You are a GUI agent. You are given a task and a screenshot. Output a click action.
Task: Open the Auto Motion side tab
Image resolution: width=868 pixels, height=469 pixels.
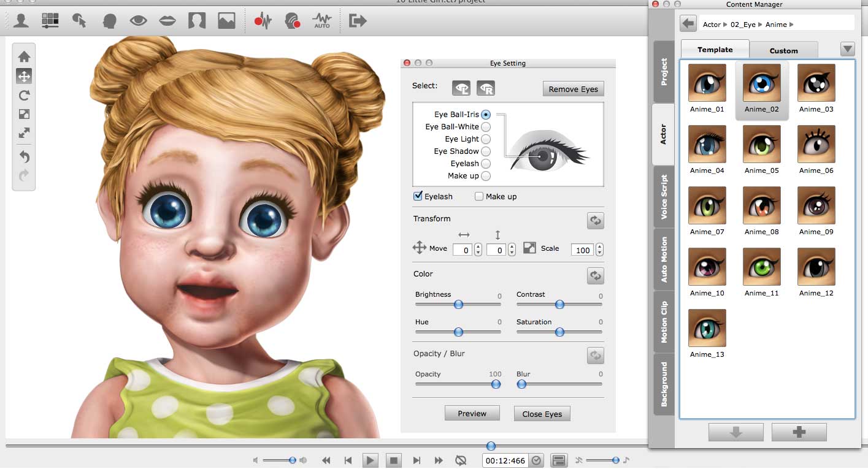coord(664,259)
